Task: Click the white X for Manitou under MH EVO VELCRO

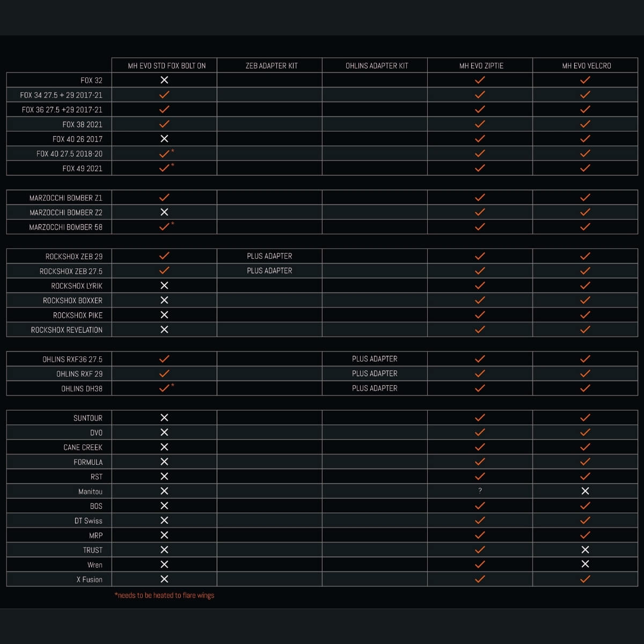Action: 585,491
